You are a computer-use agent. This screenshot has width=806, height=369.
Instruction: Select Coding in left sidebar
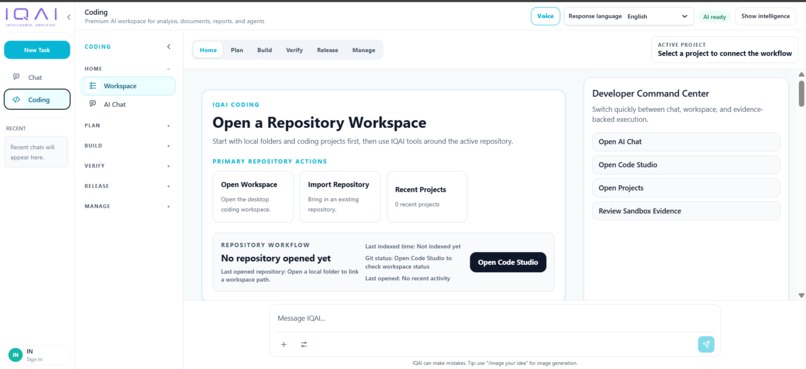click(x=37, y=100)
